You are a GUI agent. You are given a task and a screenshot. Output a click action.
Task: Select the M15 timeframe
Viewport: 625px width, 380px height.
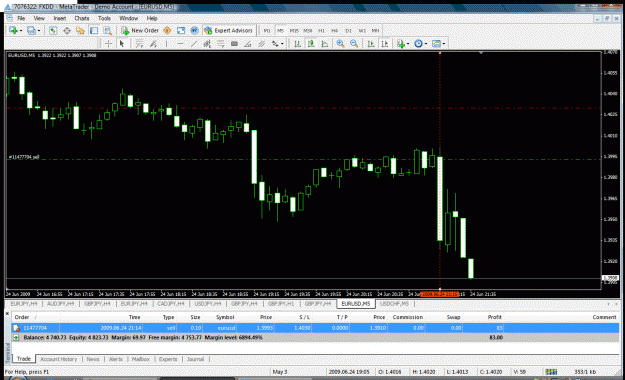(294, 31)
